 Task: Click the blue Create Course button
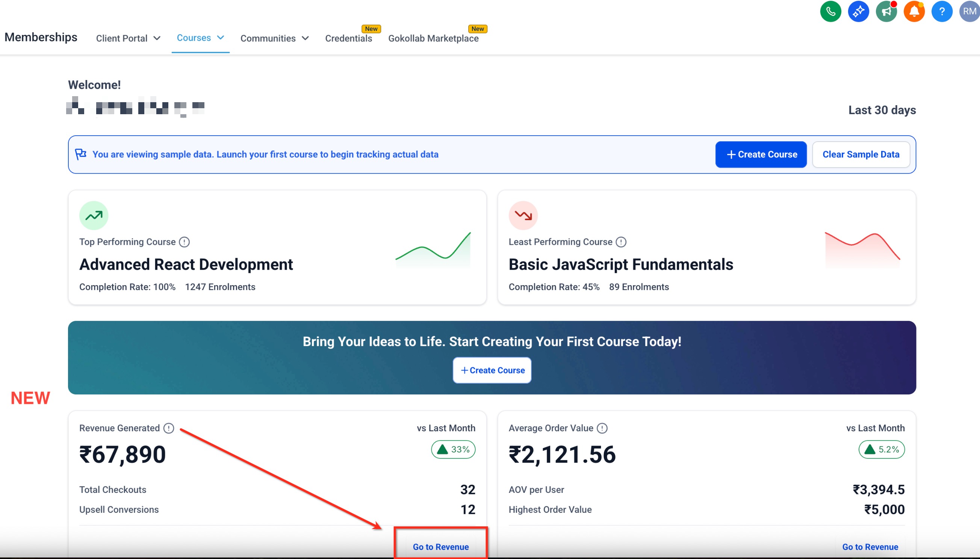point(760,154)
